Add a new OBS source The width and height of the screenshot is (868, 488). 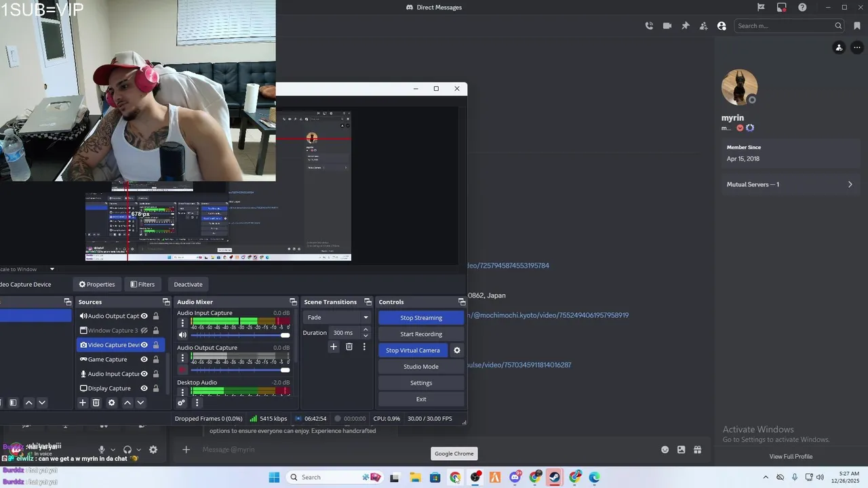coord(83,403)
